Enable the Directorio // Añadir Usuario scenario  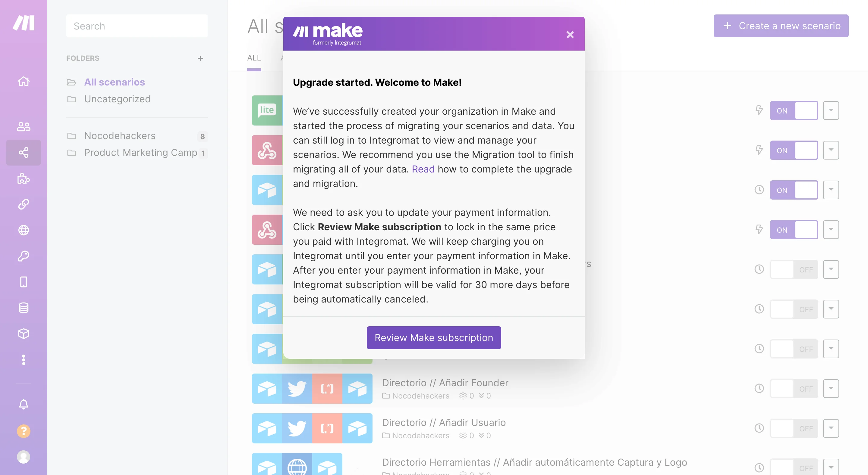point(794,428)
